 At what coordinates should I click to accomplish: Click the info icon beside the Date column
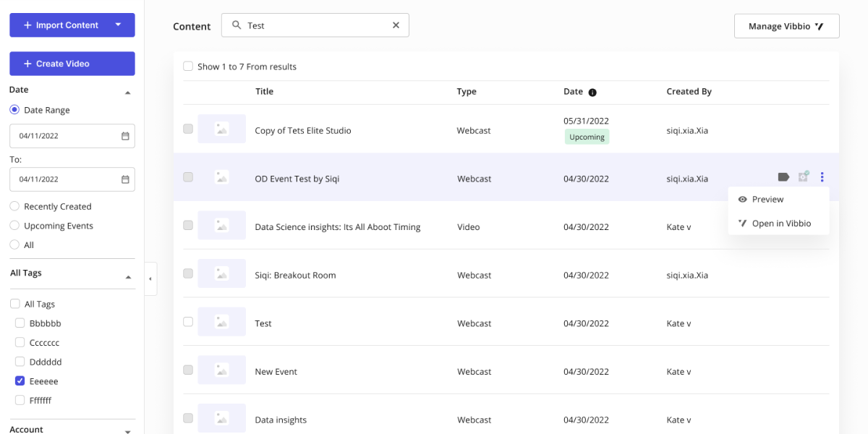(592, 92)
